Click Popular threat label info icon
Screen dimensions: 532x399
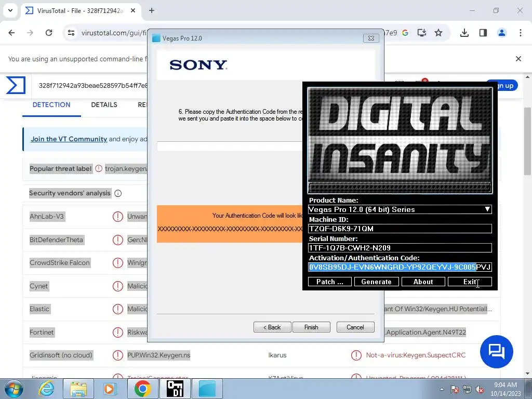click(99, 168)
